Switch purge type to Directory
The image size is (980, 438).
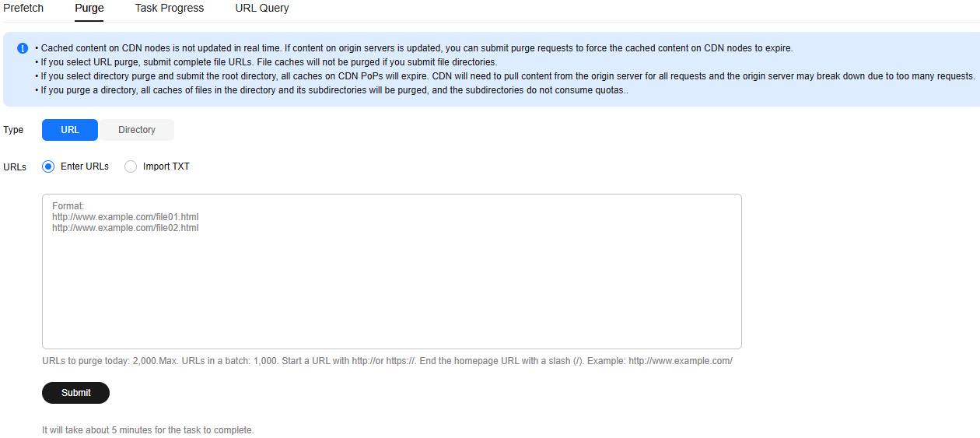[137, 130]
